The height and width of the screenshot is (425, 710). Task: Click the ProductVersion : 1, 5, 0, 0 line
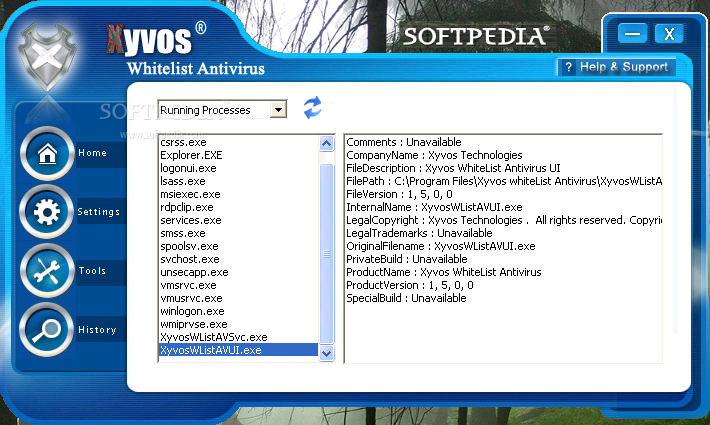pyautogui.click(x=410, y=286)
